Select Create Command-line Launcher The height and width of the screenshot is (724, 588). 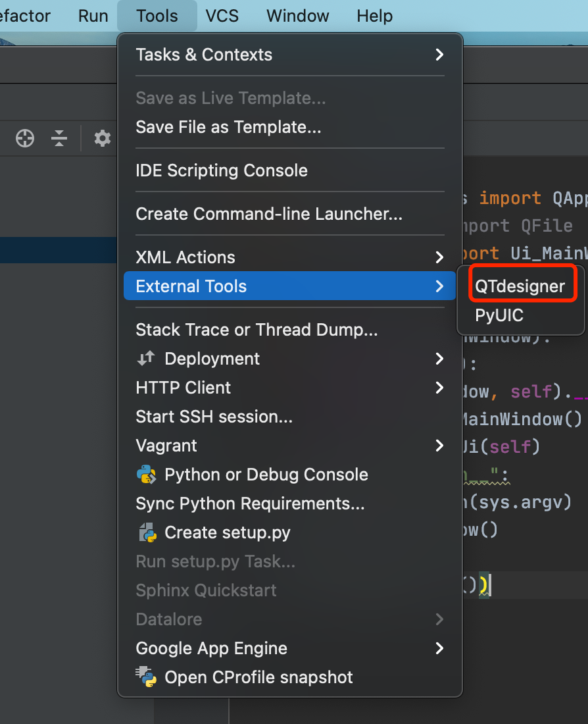[269, 214]
